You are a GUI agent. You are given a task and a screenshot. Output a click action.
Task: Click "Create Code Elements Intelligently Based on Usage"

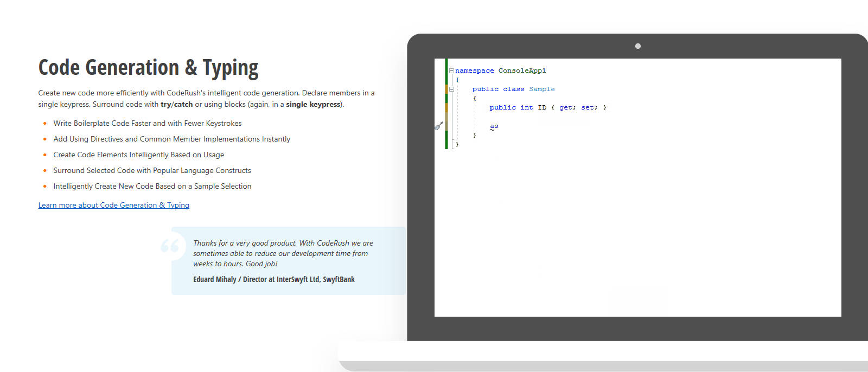(x=139, y=155)
